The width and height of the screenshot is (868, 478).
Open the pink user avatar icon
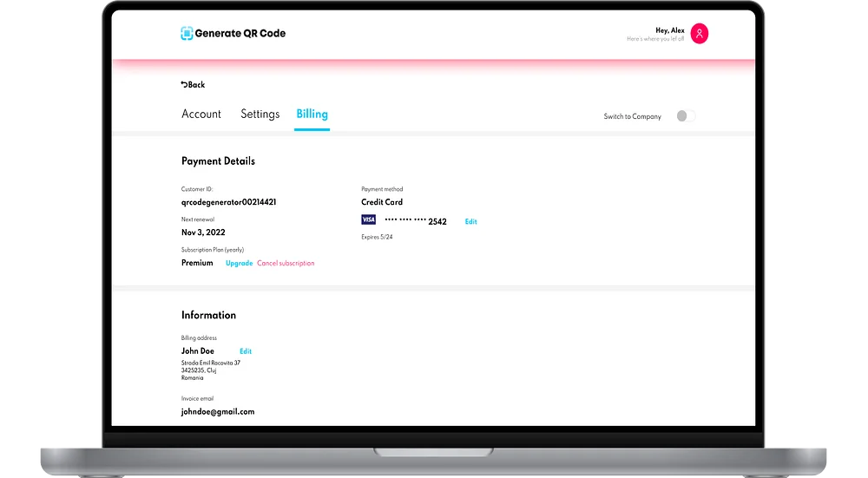[x=699, y=34]
